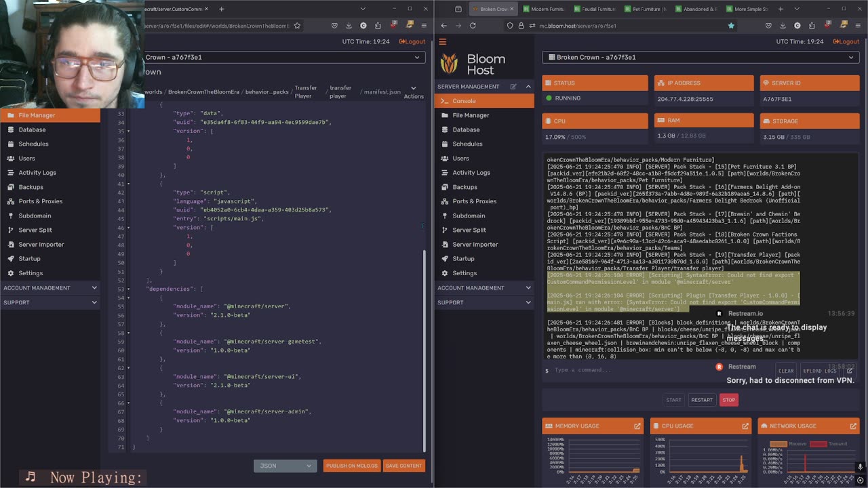Select Console in the right window's sidebar
Screen dimensions: 868x488
pos(484,101)
